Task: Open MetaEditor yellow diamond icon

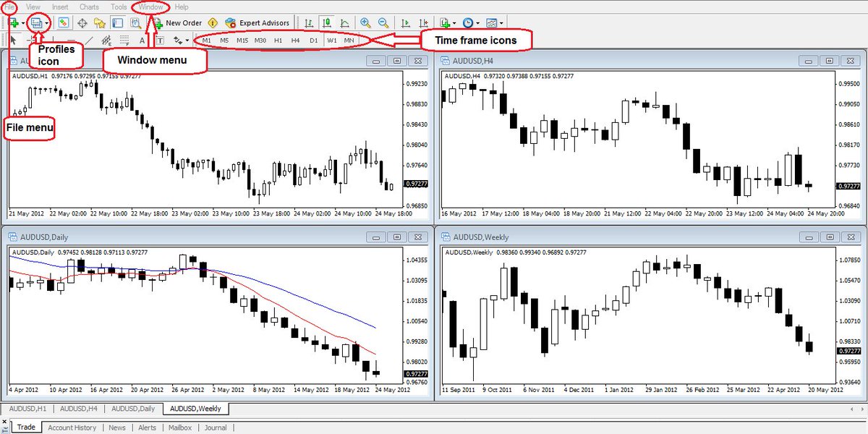Action: tap(213, 23)
